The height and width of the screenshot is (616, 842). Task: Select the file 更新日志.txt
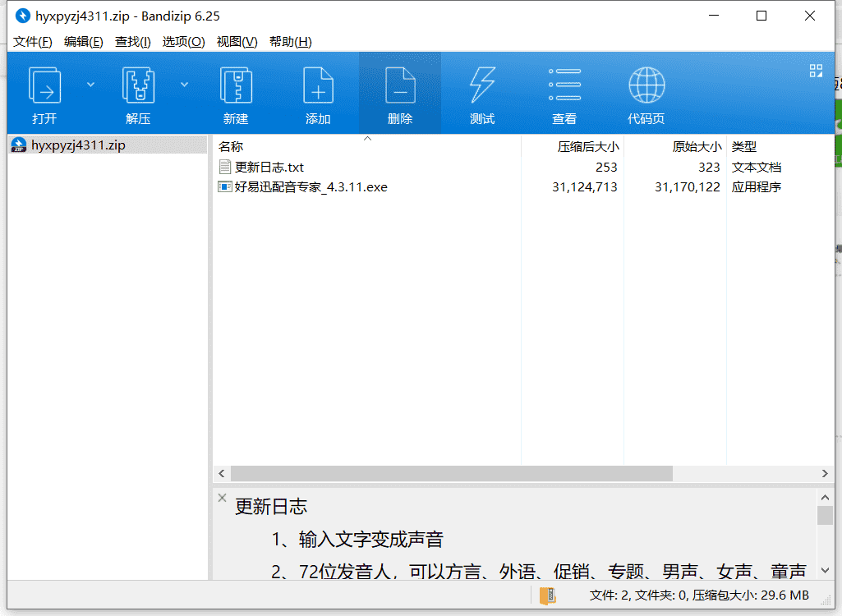pyautogui.click(x=269, y=167)
